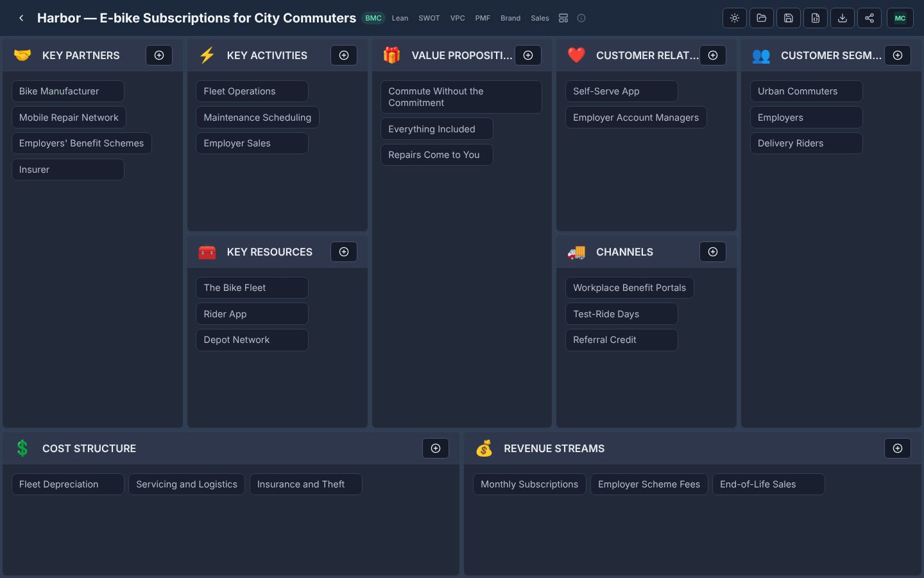Download the canvas using the download icon
The image size is (924, 578).
[843, 18]
